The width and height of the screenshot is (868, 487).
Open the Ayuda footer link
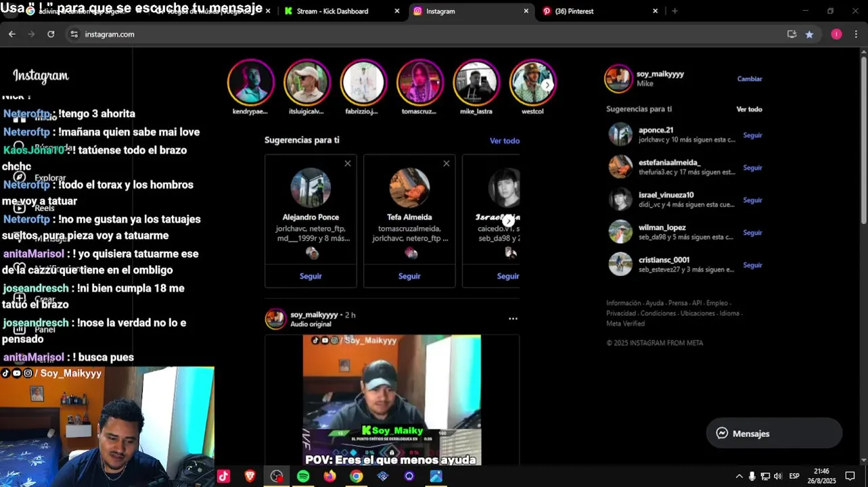click(654, 303)
